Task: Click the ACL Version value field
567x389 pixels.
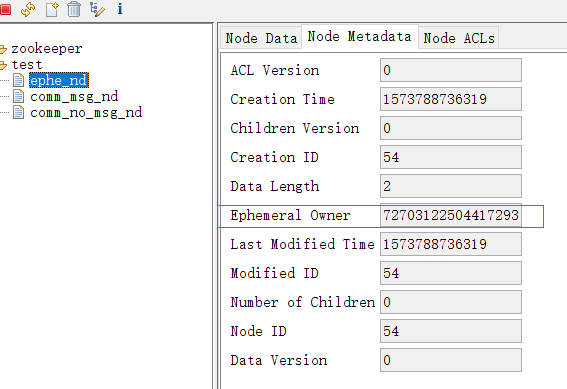Action: [x=451, y=70]
